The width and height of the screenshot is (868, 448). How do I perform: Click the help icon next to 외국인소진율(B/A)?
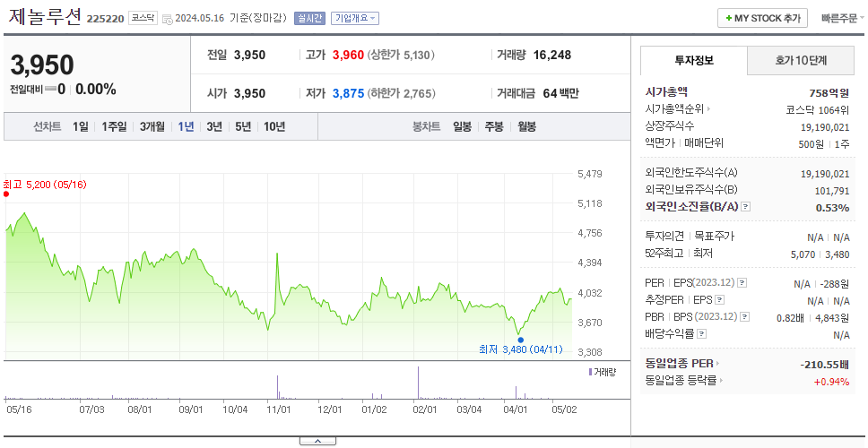[746, 207]
